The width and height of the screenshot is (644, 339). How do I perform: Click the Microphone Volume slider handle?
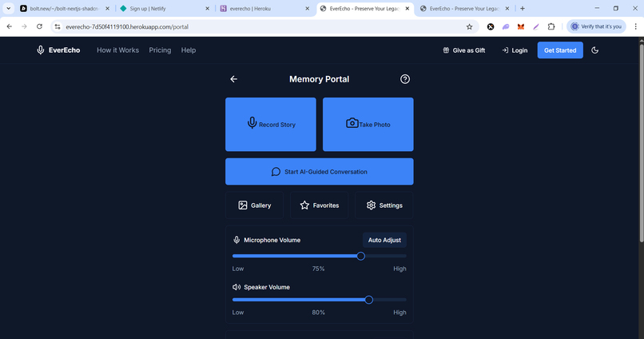(x=360, y=256)
